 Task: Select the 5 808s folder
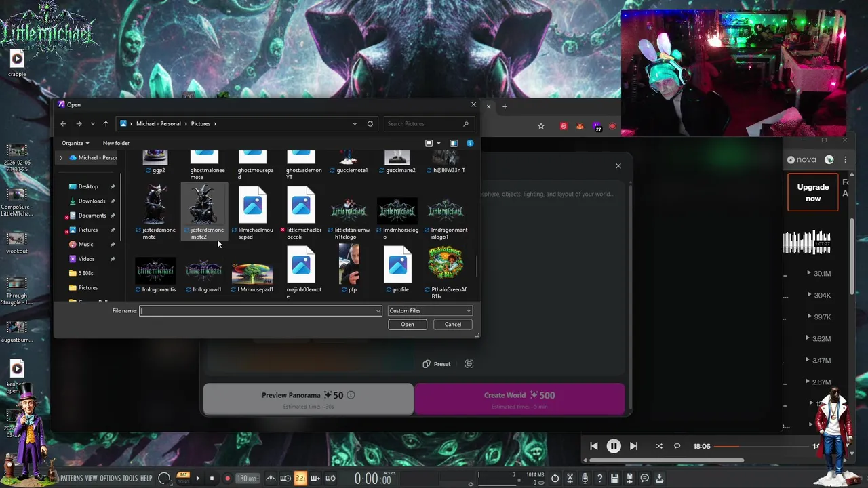(85, 273)
